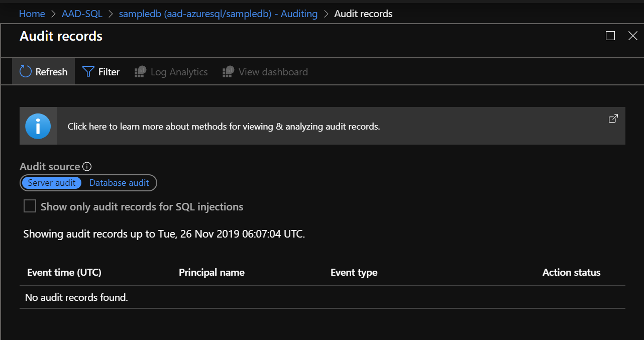644x340 pixels.
Task: Click the Filter funnel icon
Action: (x=88, y=71)
